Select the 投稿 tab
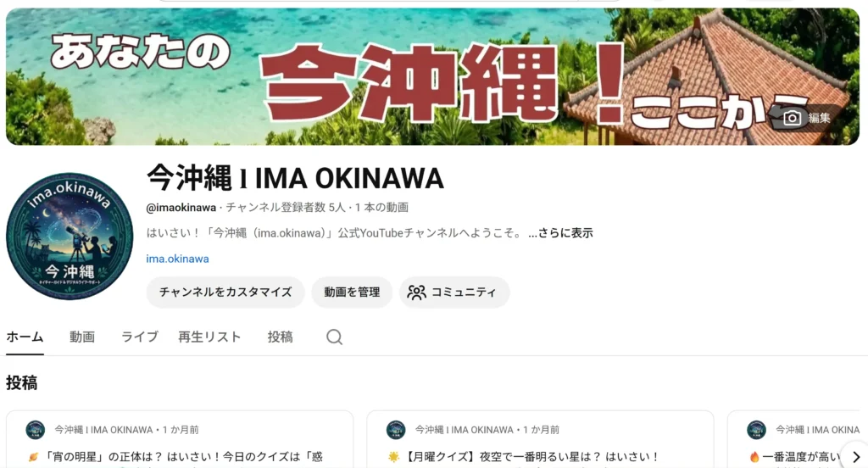 [280, 337]
